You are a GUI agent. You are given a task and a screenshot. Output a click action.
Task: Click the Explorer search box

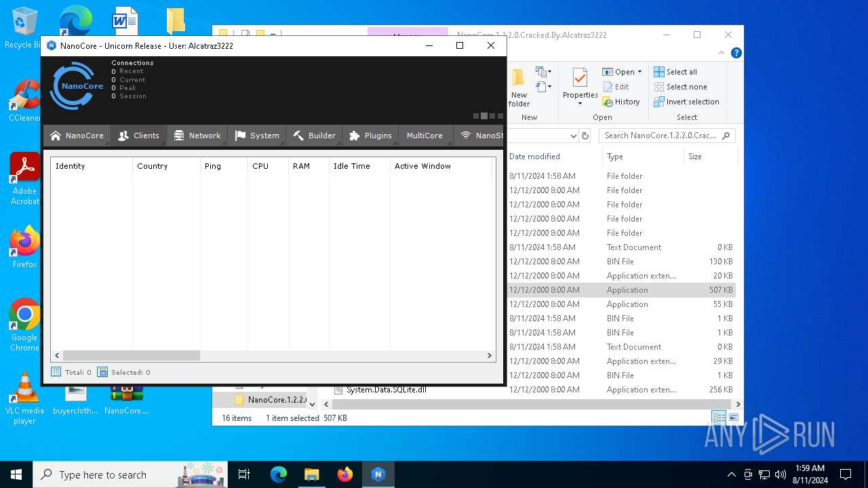pyautogui.click(x=667, y=136)
